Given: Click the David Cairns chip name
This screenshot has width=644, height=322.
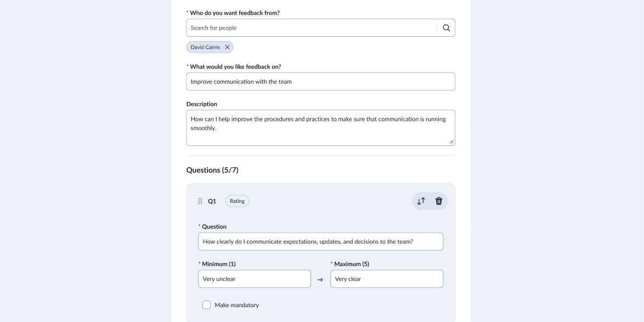Looking at the screenshot, I should point(205,47).
